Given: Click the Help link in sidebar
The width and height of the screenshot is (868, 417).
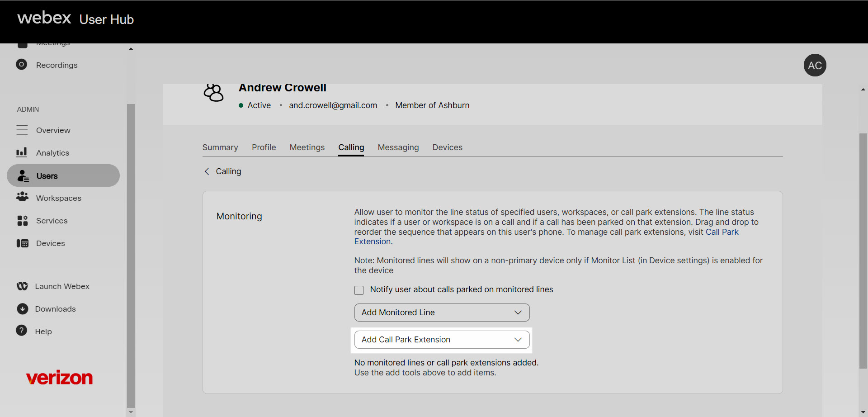Looking at the screenshot, I should point(43,332).
